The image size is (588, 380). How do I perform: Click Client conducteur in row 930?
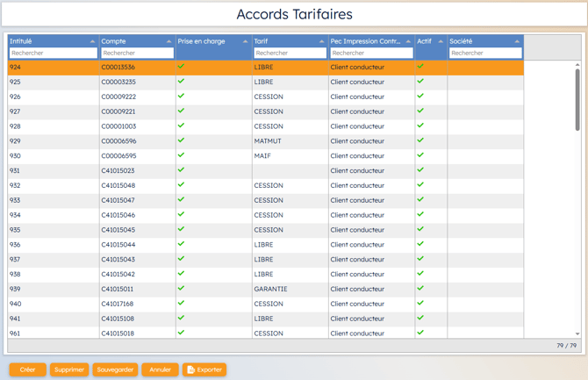(357, 156)
